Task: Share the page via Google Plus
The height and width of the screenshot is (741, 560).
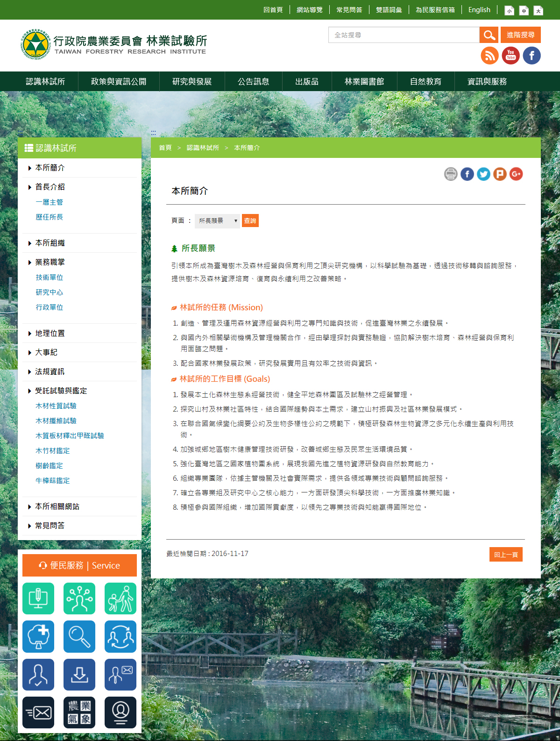Action: click(516, 174)
